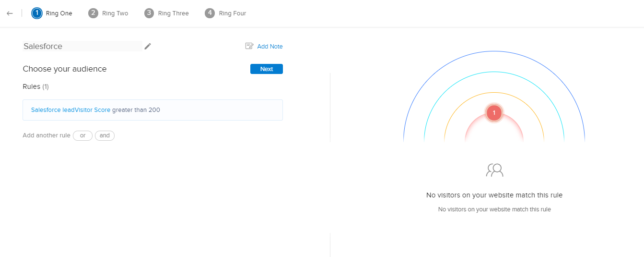Open the Add Note link

(270, 47)
